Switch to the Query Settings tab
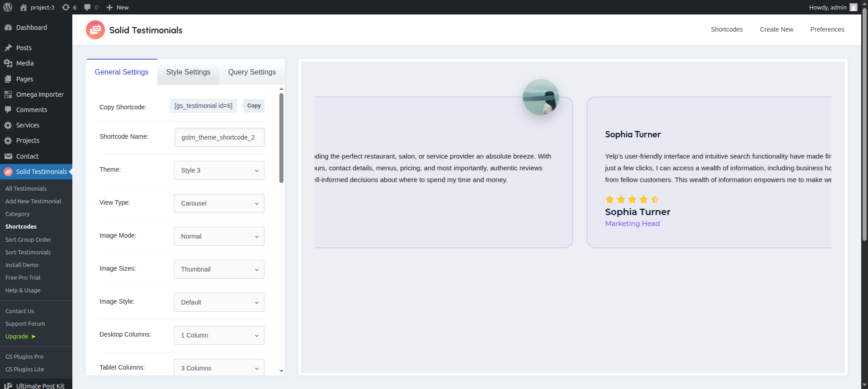Viewport: 868px width, 389px height. point(252,72)
